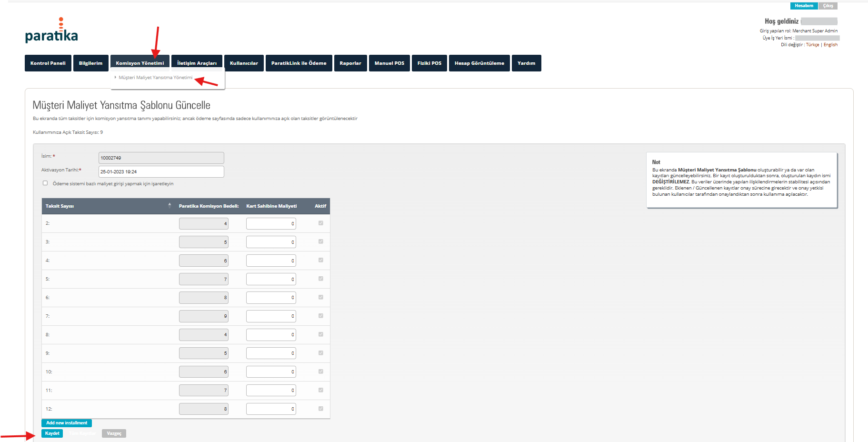Toggle the Aktif checkbox for installment 2
This screenshot has height=442, width=868.
(x=320, y=223)
